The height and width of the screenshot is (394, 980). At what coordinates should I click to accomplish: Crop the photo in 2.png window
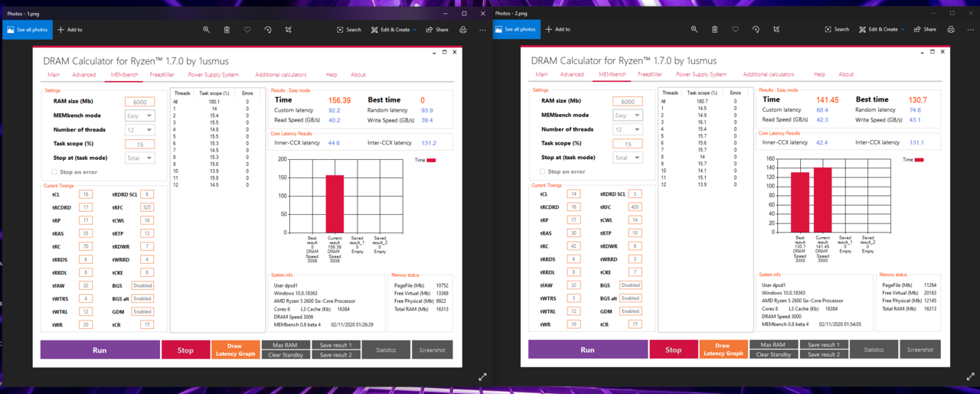click(x=776, y=30)
